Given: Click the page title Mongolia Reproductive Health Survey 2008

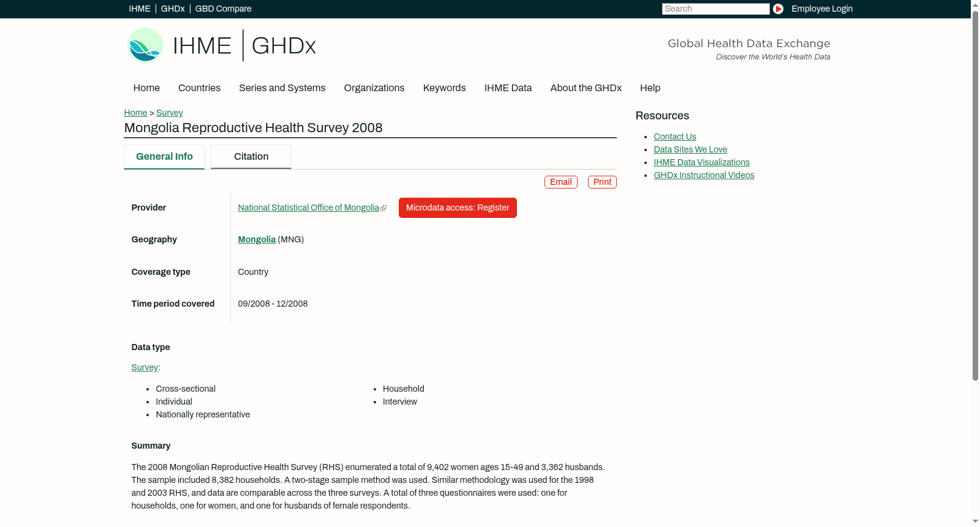Looking at the screenshot, I should click(x=254, y=128).
